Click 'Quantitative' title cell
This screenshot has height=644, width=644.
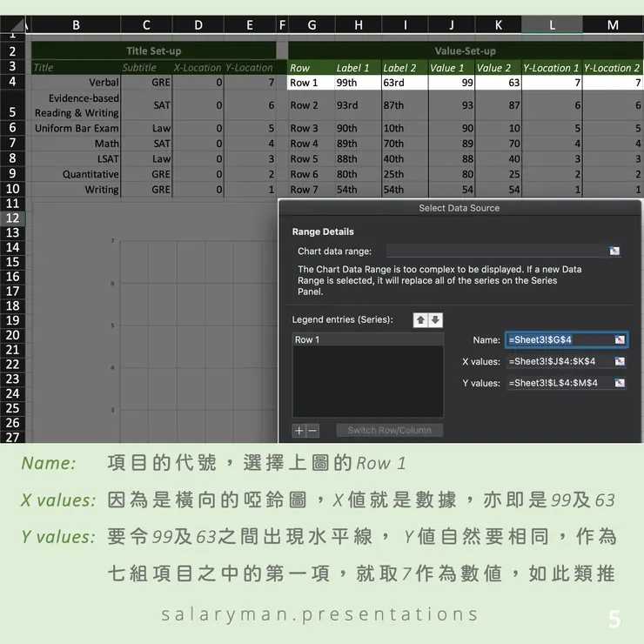tap(76, 174)
